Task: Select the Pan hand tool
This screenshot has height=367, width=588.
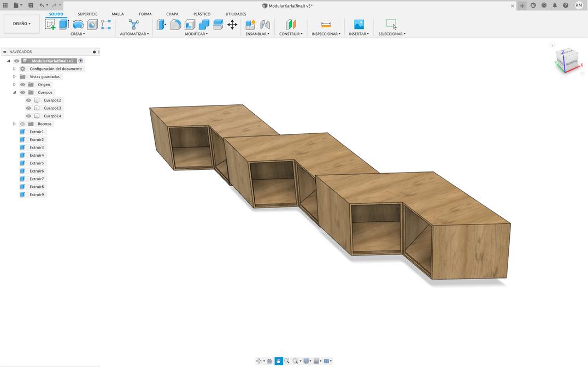Action: point(278,361)
